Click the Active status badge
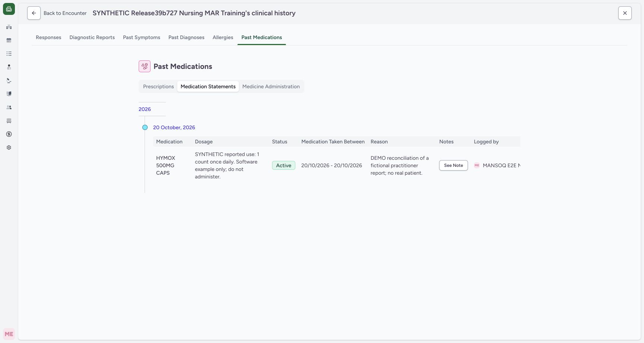The width and height of the screenshot is (644, 343). coord(284,165)
